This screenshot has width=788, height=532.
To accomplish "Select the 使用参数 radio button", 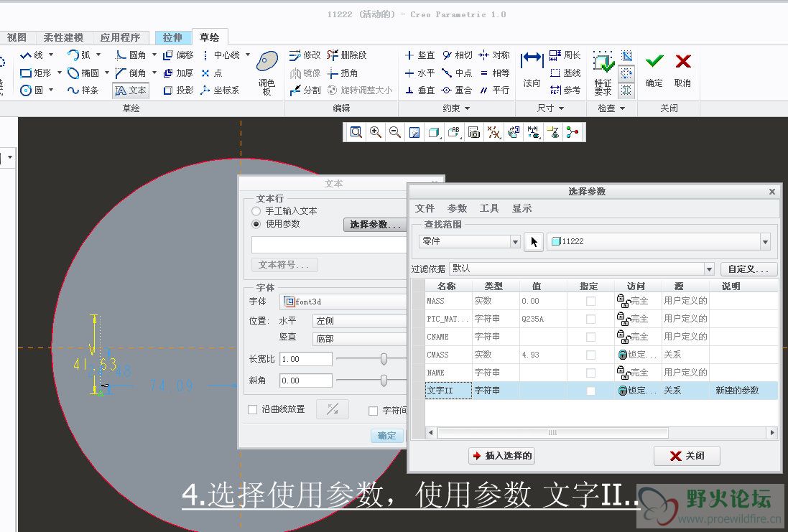I will pos(256,224).
